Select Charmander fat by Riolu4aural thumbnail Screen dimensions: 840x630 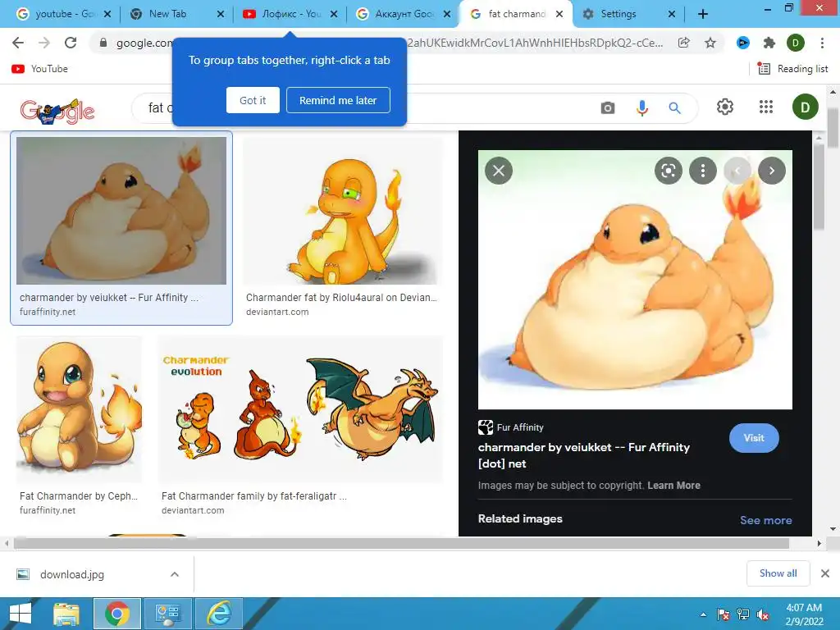pyautogui.click(x=344, y=211)
